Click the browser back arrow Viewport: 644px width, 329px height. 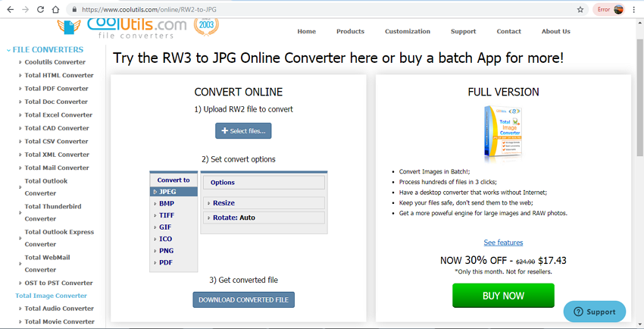click(x=10, y=9)
